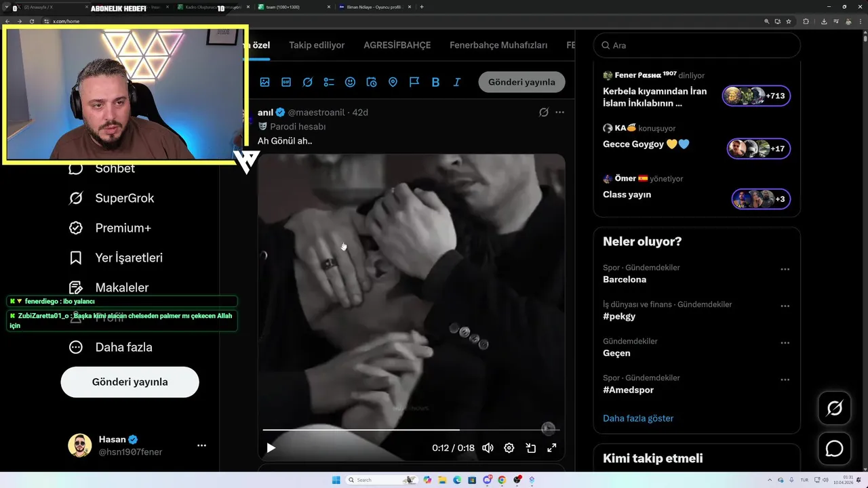Join Gecce Goygoy space
This screenshot has width=868, height=488.
pos(646,144)
